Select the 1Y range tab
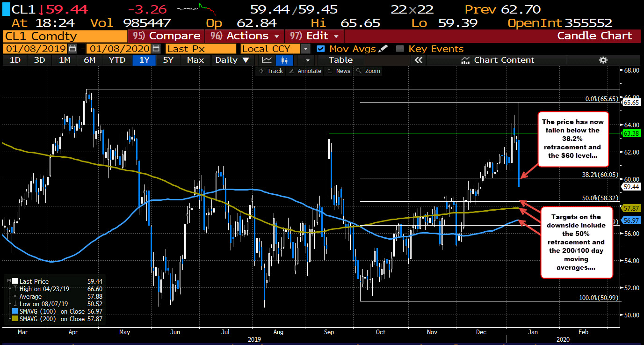Screen dimensions: 644x345 tap(145, 60)
